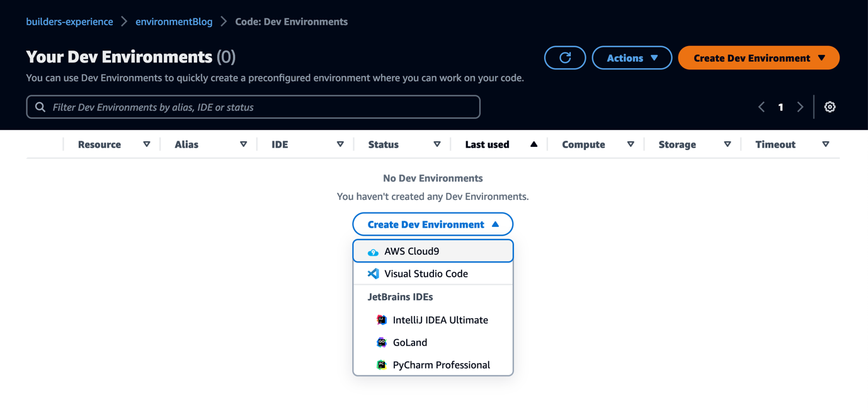This screenshot has height=418, width=868.
Task: Open the table preferences gear
Action: click(x=830, y=107)
